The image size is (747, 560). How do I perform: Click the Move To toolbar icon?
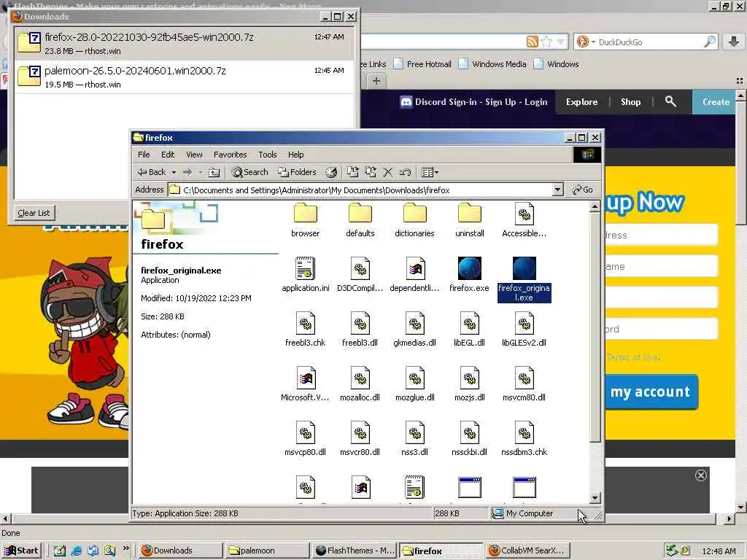(x=352, y=172)
